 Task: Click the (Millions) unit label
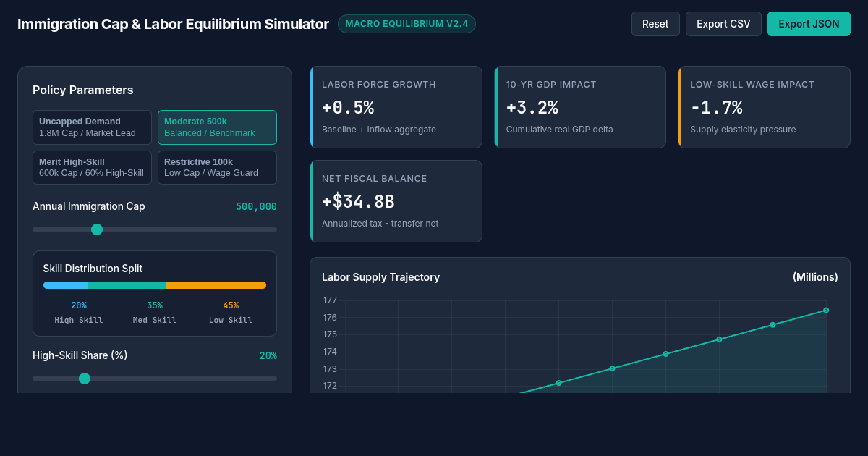[815, 277]
